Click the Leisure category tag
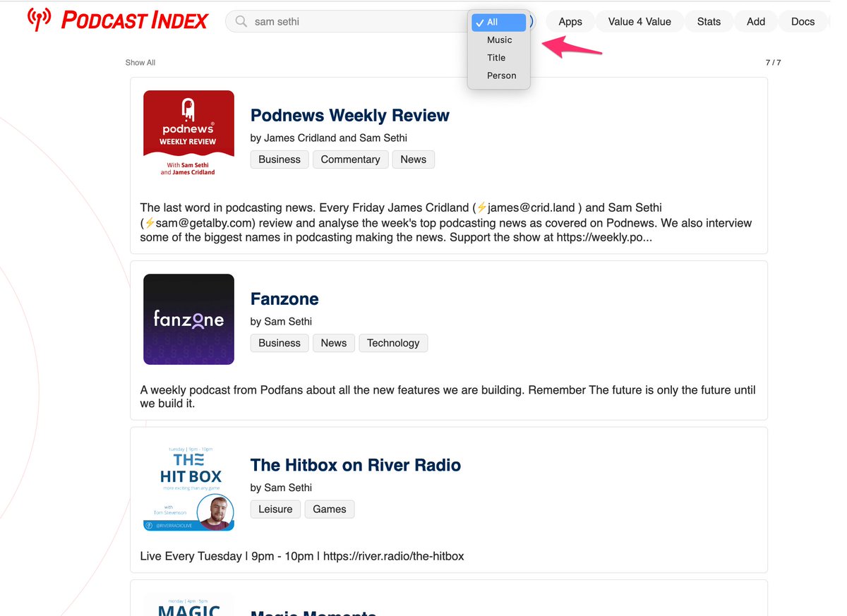 (x=275, y=509)
